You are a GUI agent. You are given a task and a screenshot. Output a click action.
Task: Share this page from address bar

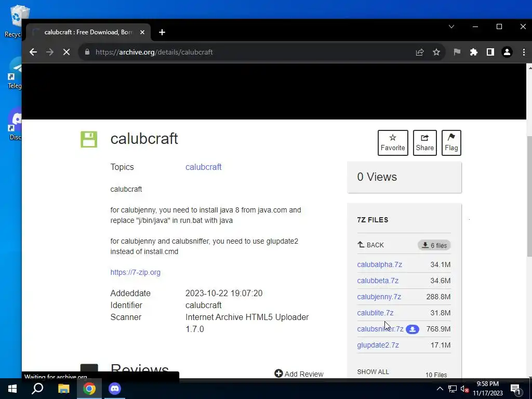click(x=420, y=52)
